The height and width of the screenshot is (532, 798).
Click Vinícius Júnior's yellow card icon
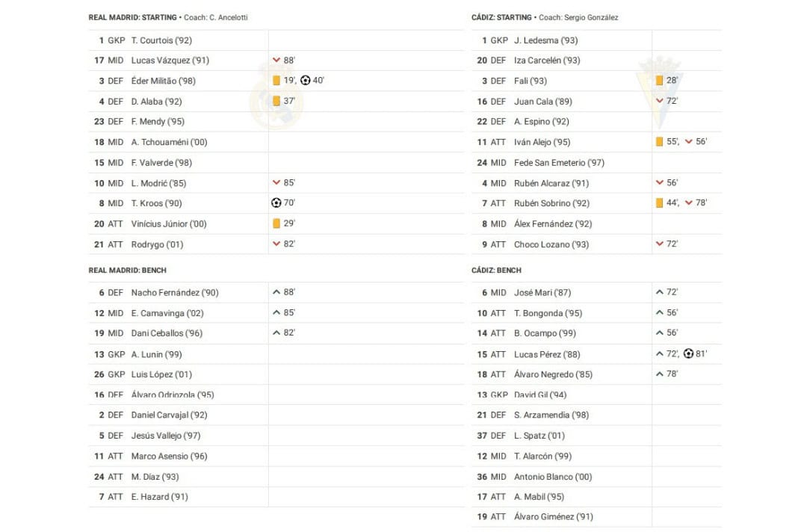click(276, 223)
